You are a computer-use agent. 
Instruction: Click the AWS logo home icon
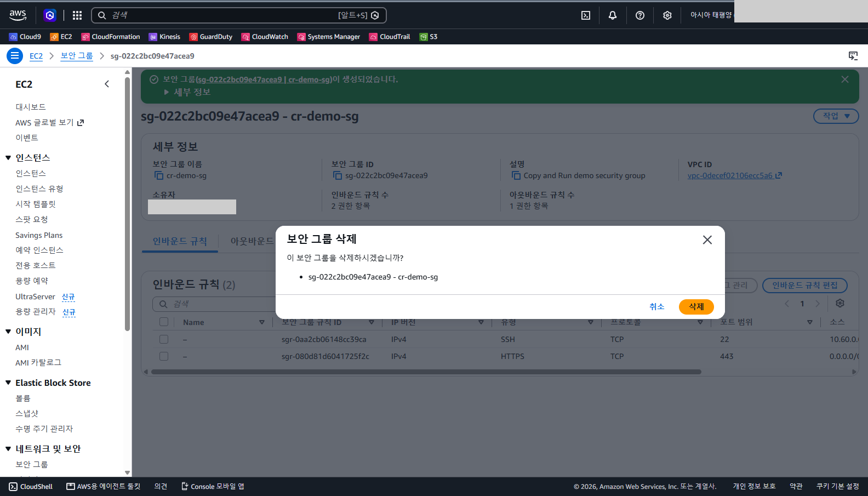(18, 15)
